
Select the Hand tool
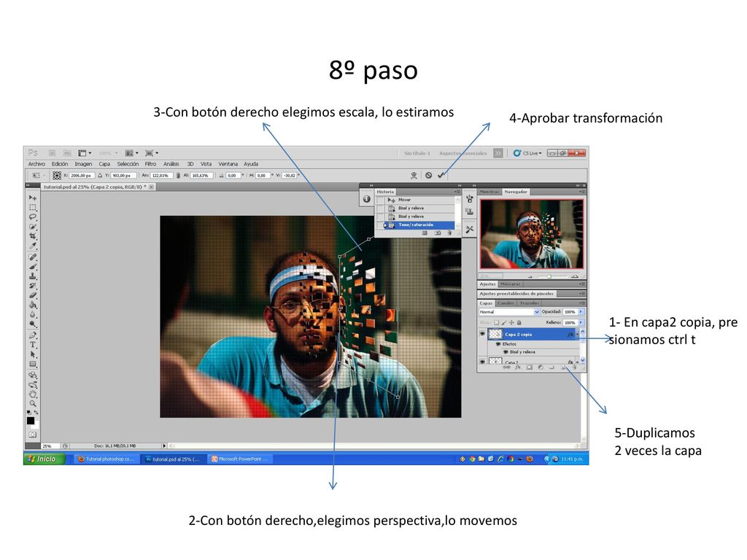(x=32, y=394)
